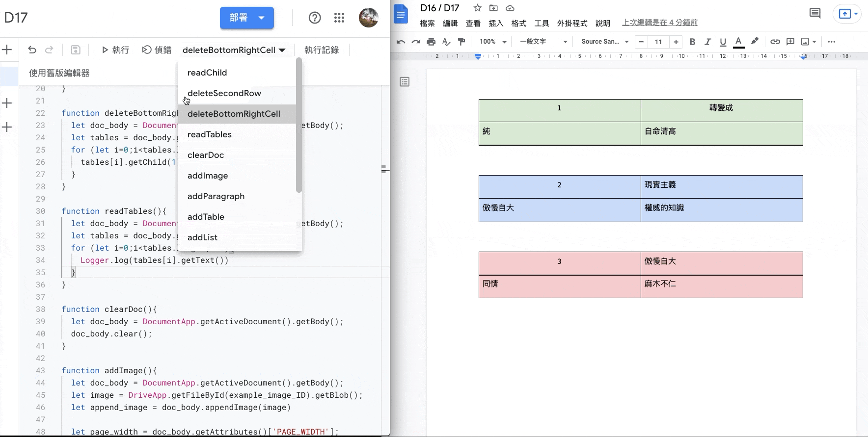Select deleteSecondRow from function list
This screenshot has width=868, height=437.
(224, 93)
